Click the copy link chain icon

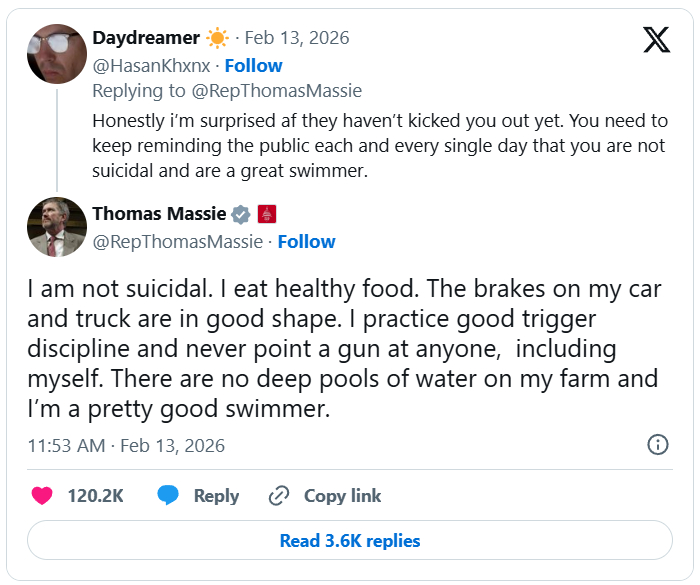click(x=279, y=496)
